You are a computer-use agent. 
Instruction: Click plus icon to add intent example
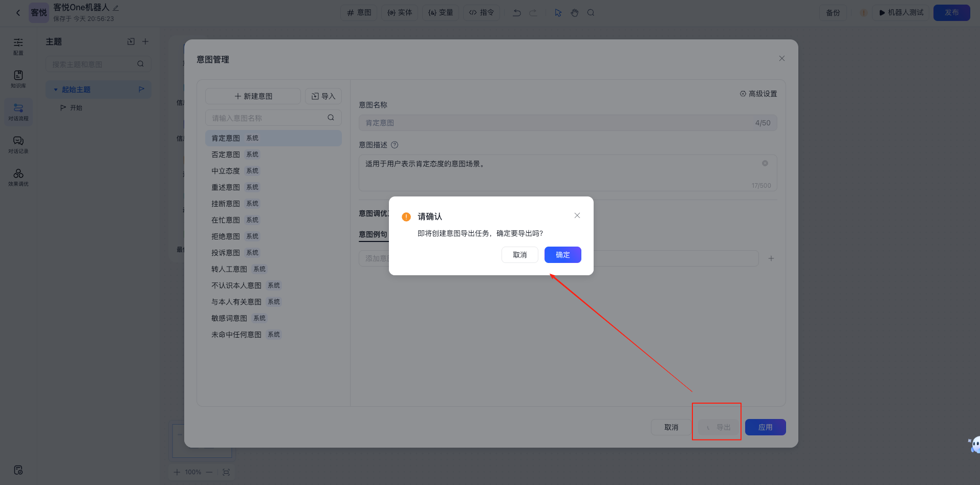pos(771,258)
